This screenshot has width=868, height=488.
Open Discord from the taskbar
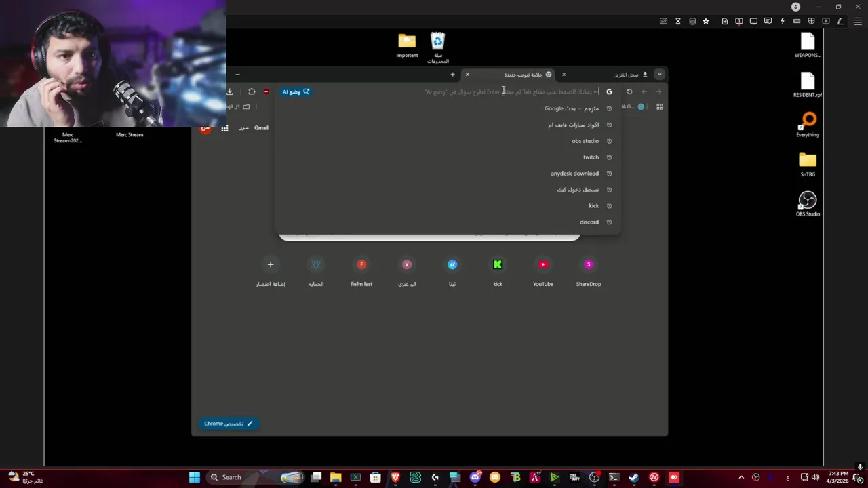point(475,477)
